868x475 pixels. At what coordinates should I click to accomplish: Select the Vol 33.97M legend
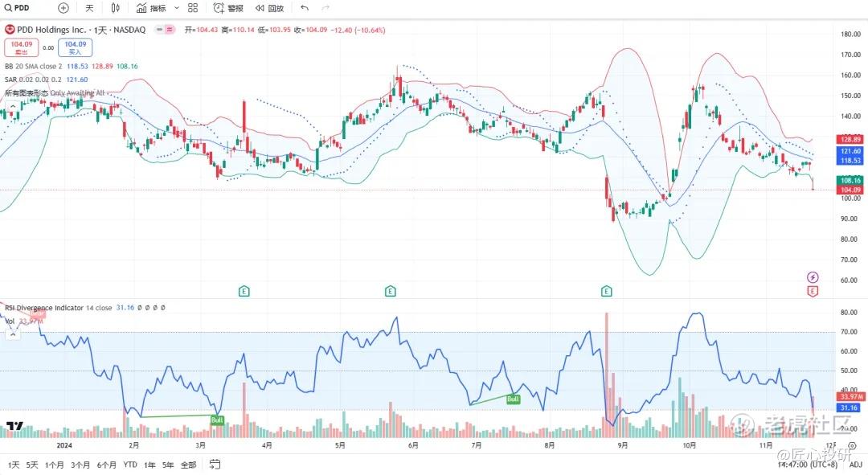(24, 321)
